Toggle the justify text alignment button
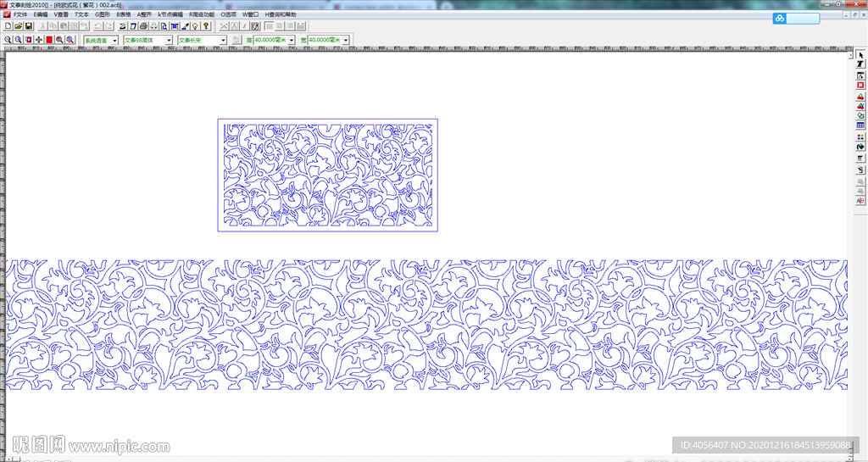Viewport: 868px width, 462px height. tap(301, 26)
